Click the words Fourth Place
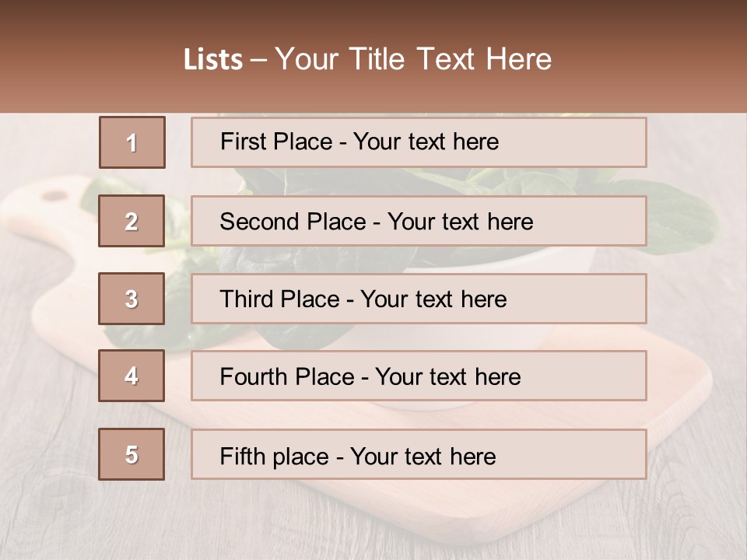The height and width of the screenshot is (560, 747). (x=287, y=376)
